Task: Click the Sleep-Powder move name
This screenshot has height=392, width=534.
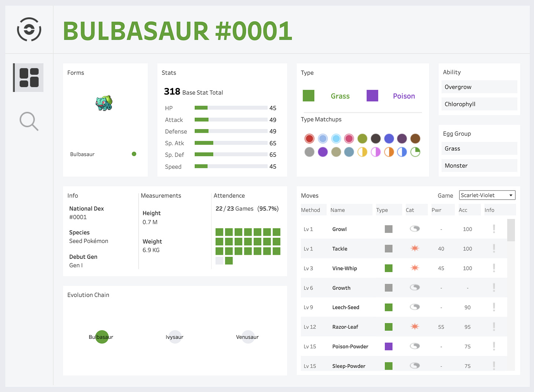Action: 349,366
